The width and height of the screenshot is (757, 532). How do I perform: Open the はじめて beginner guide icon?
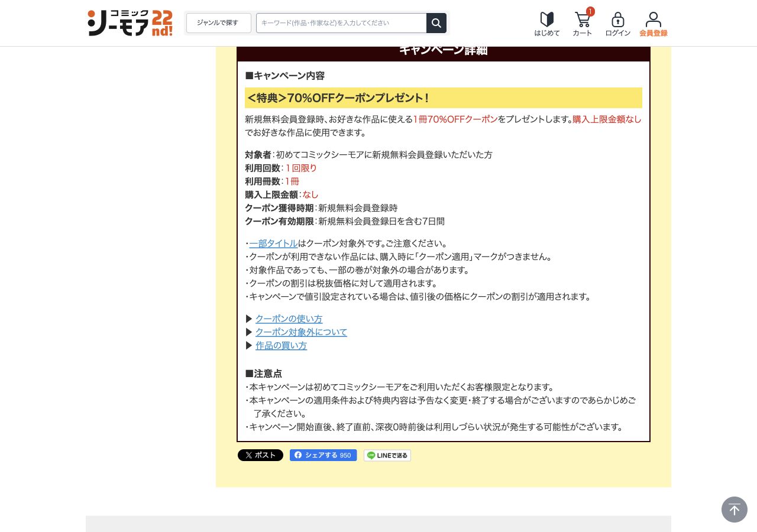tap(547, 24)
